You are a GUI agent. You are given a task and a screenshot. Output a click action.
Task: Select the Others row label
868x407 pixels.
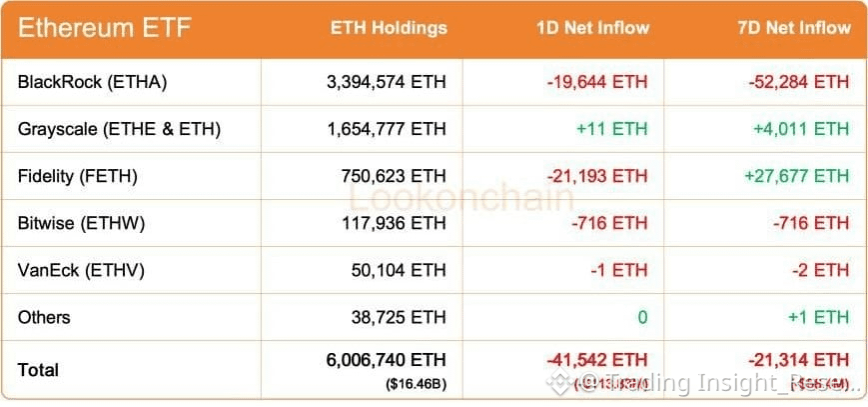[x=44, y=317]
